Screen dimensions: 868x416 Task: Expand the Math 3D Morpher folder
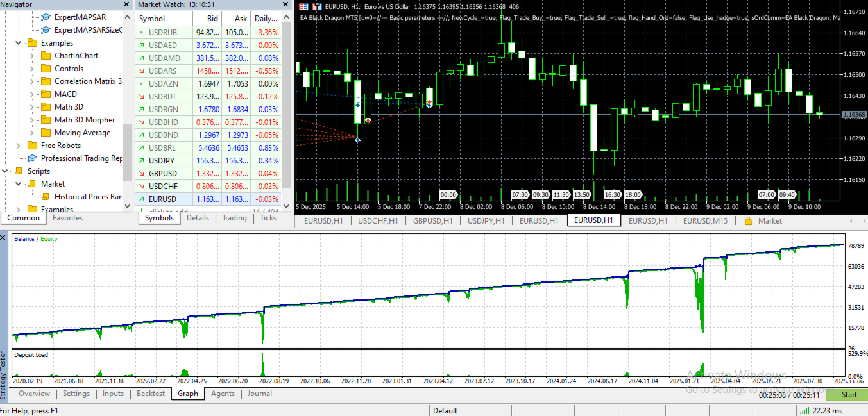pos(31,120)
